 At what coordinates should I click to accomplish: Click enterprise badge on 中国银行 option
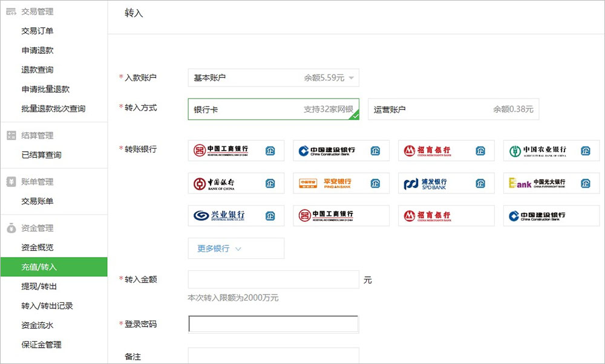point(270,184)
